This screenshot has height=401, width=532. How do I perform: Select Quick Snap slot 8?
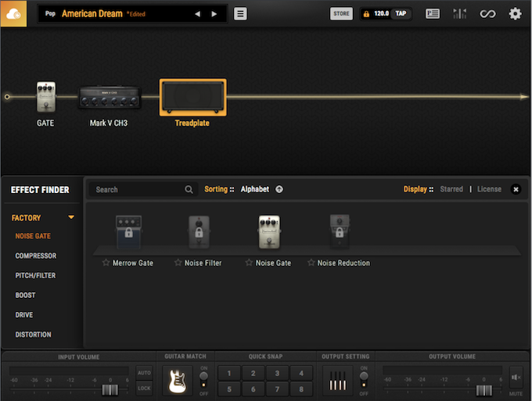tap(301, 389)
